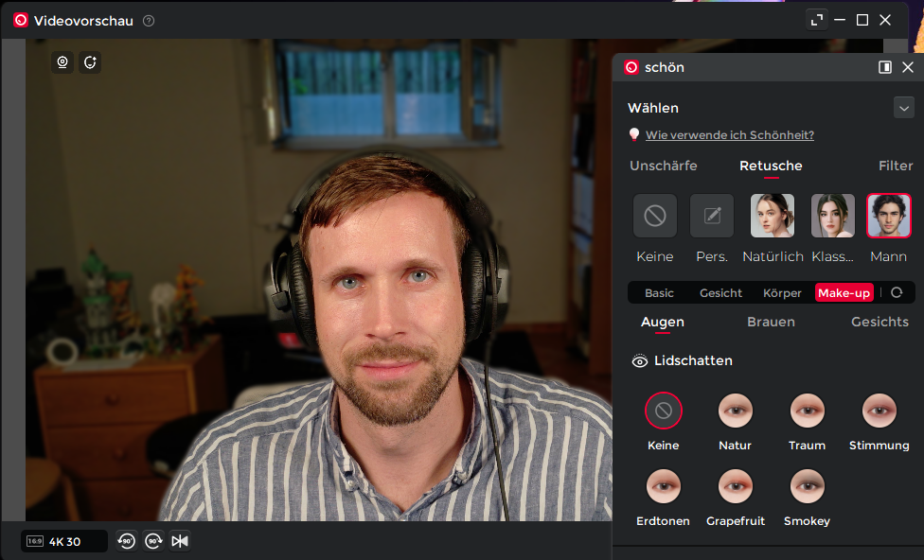Viewport: 924px width, 560px height.
Task: Select the Mann preset thumbnail
Action: click(x=888, y=215)
